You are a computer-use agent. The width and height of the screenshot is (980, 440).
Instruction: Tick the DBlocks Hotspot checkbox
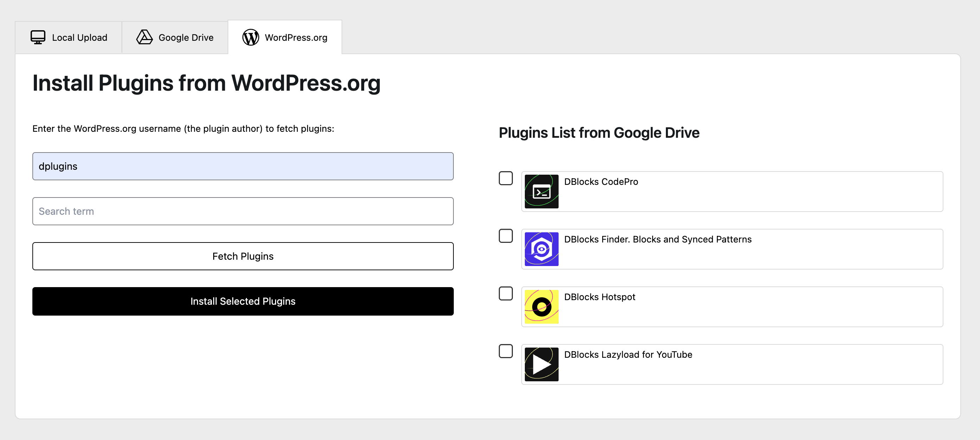pos(505,294)
